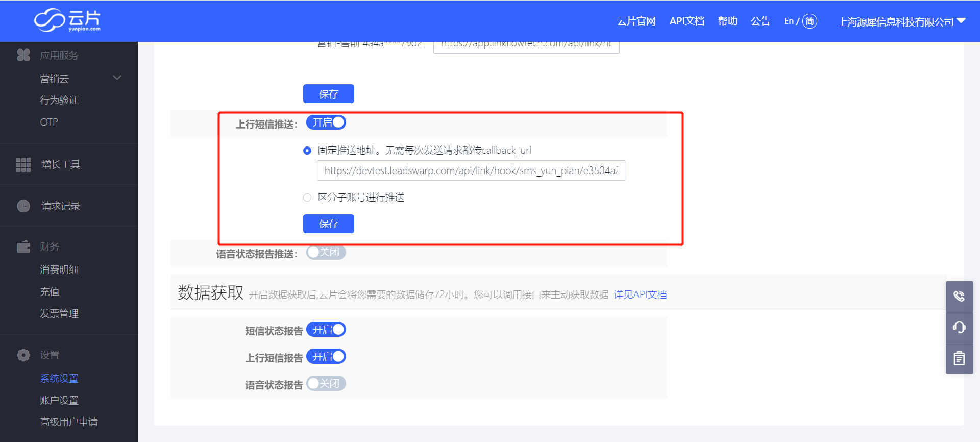
Task: Open 发票管理 in the sidebar
Action: point(59,313)
